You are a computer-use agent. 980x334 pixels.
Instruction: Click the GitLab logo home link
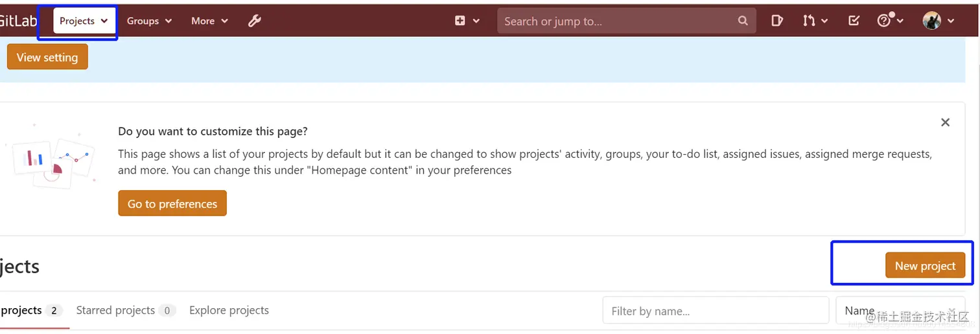point(18,21)
